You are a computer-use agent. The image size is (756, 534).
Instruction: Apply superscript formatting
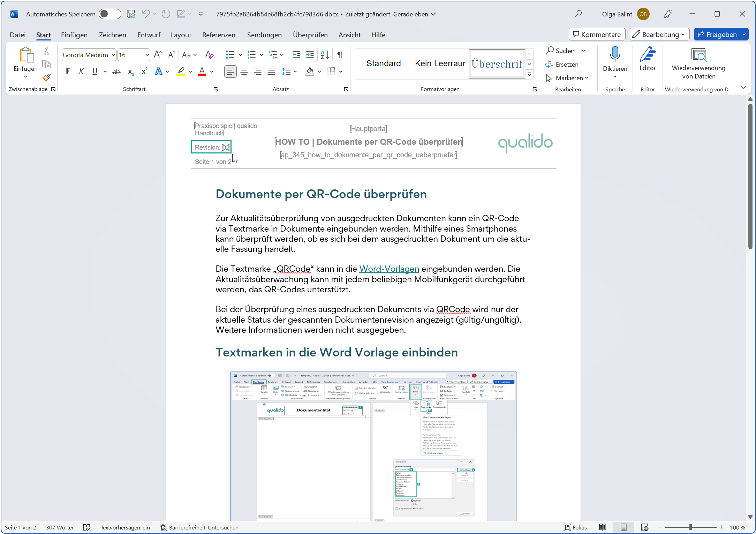coord(144,72)
